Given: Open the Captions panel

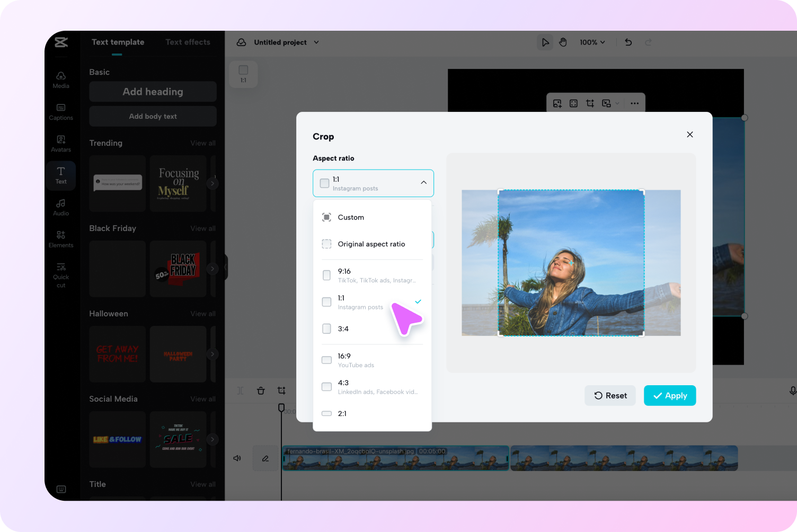Looking at the screenshot, I should [x=61, y=112].
